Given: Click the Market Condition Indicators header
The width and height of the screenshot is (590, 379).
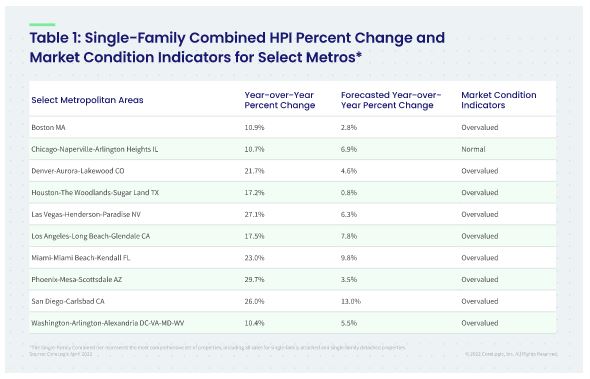Looking at the screenshot, I should tap(499, 100).
